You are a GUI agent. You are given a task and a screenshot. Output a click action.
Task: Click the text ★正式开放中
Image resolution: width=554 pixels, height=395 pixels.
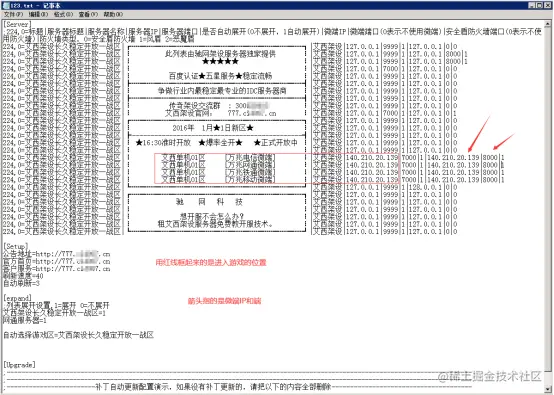pos(276,143)
